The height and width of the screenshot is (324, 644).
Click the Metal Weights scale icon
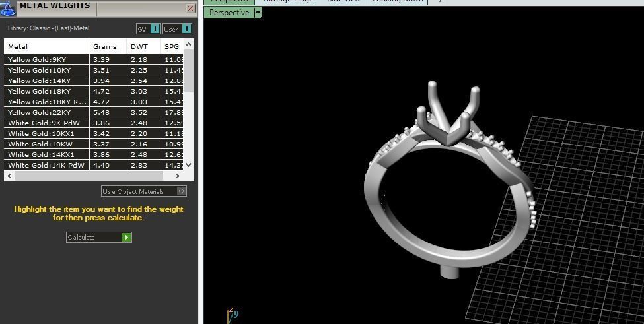click(x=7, y=8)
